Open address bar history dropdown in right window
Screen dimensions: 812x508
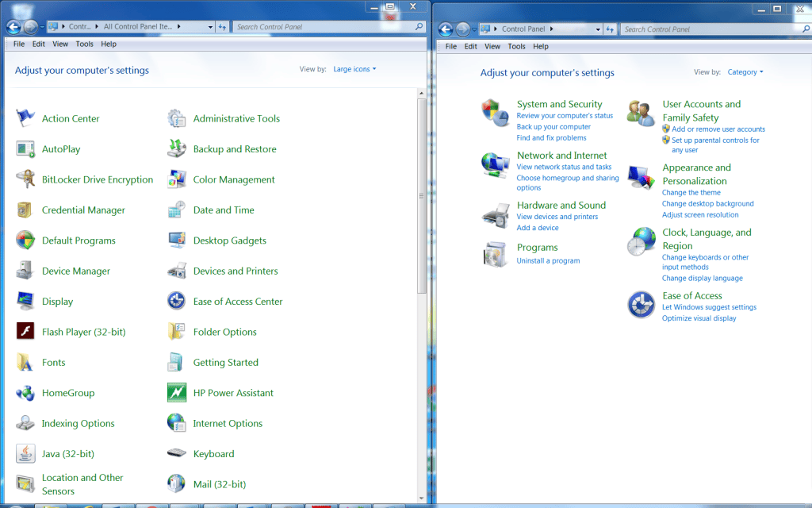click(x=598, y=29)
